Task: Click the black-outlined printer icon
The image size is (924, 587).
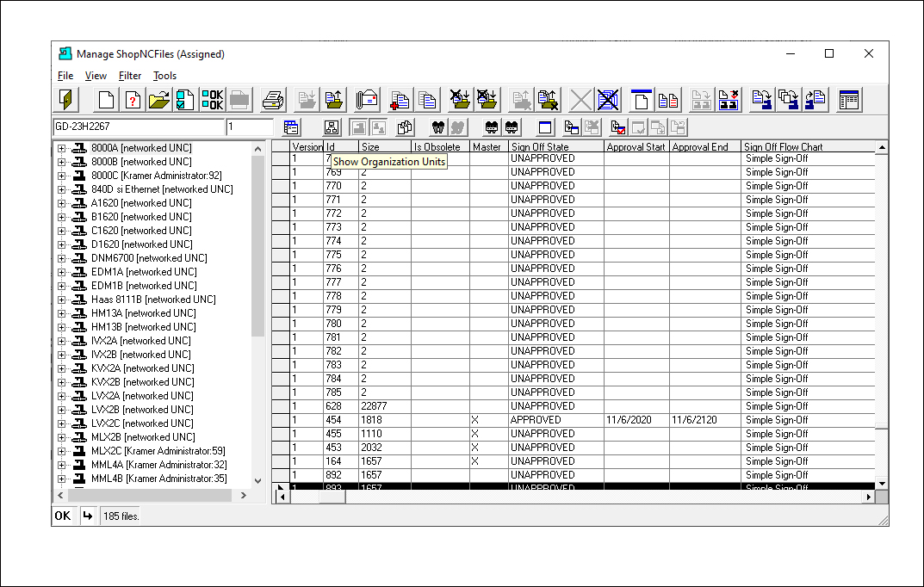Action: coord(272,100)
